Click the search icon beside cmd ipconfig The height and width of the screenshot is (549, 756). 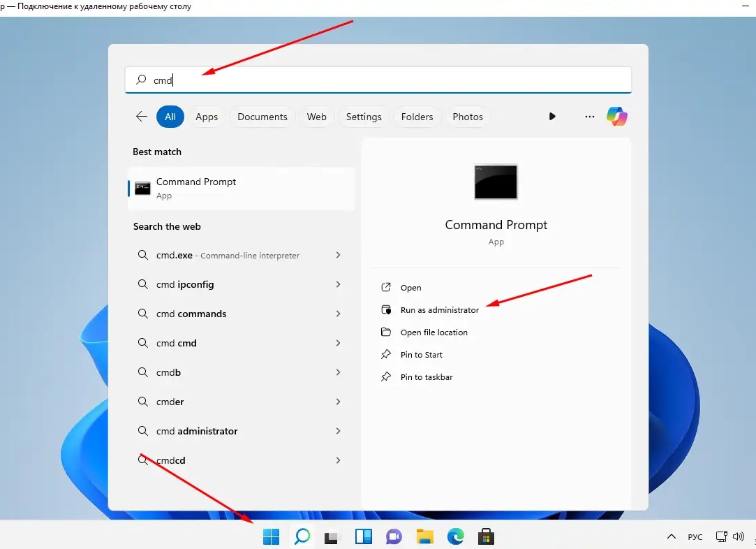click(142, 284)
